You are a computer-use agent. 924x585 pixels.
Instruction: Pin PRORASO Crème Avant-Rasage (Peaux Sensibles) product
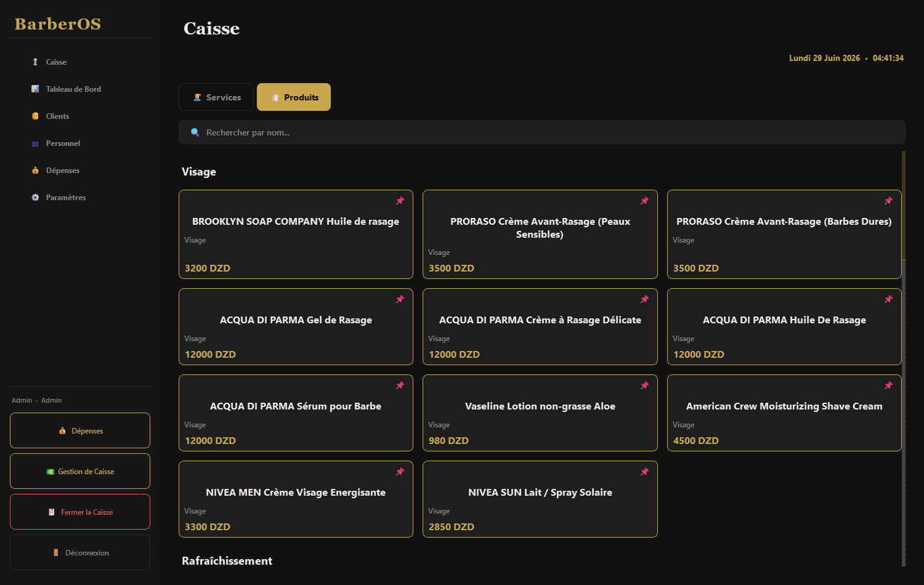(x=644, y=201)
